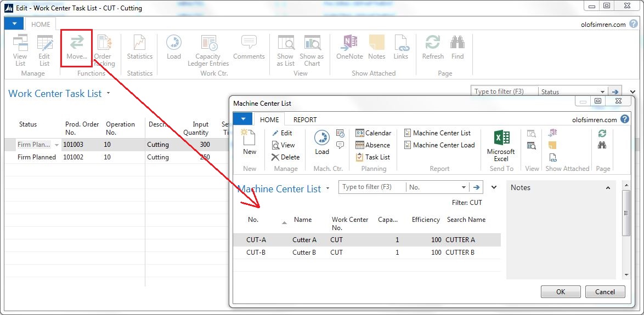Click New in Machine Center List ribbon
Screen dimensions: 644x315
pos(249,142)
